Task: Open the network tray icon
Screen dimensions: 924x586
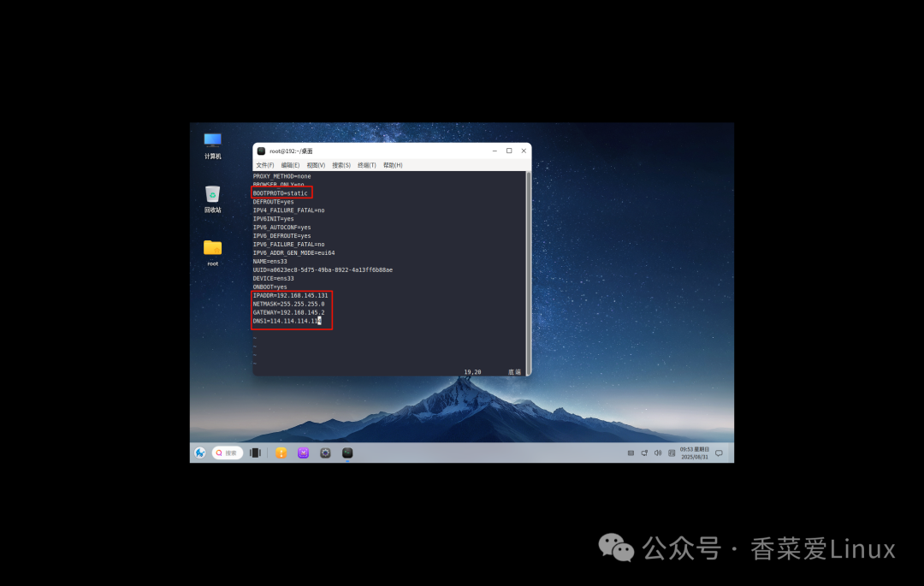Action: (x=644, y=453)
